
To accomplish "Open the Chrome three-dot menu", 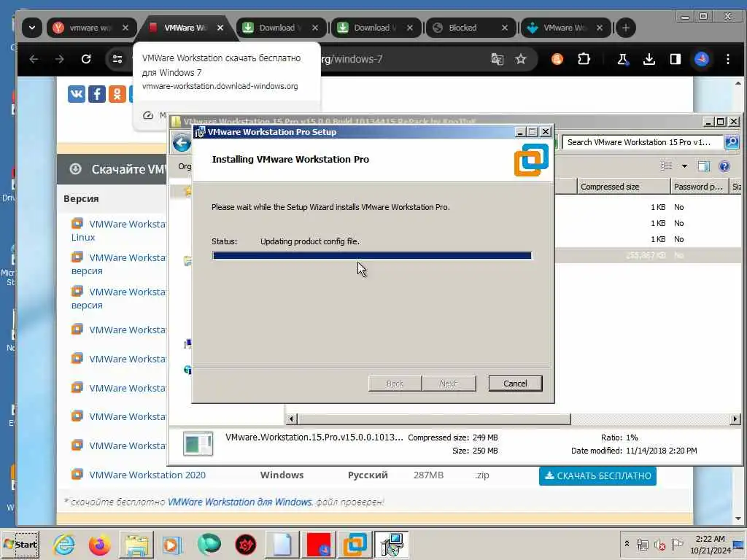I will tap(728, 59).
